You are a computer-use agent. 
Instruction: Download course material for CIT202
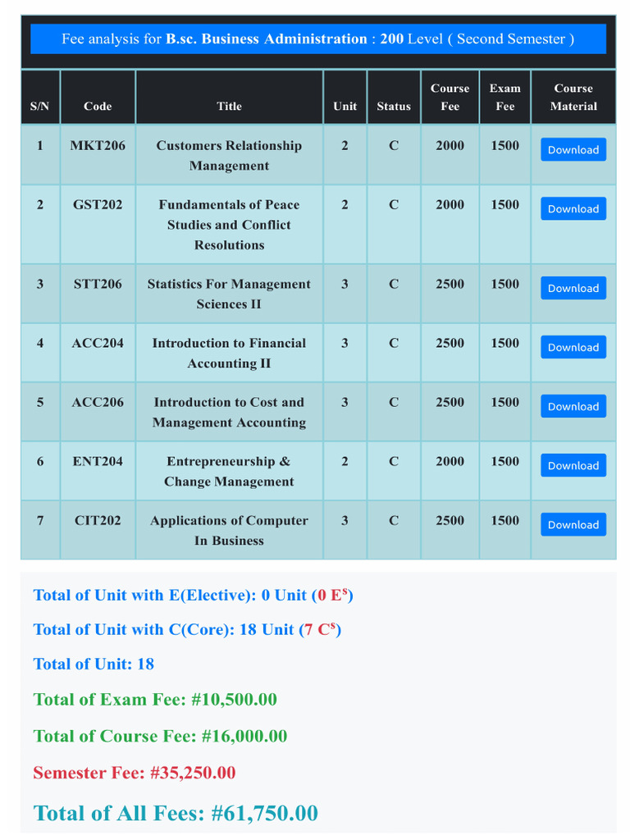point(573,524)
